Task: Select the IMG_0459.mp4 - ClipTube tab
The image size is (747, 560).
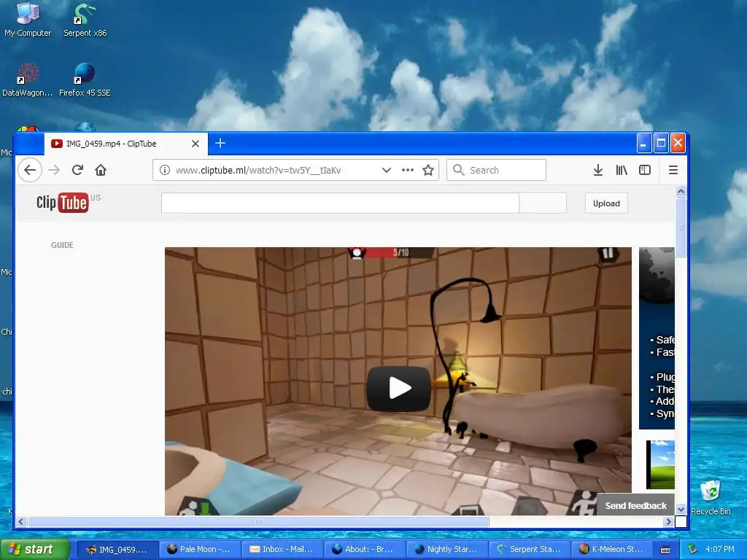Action: [125, 144]
